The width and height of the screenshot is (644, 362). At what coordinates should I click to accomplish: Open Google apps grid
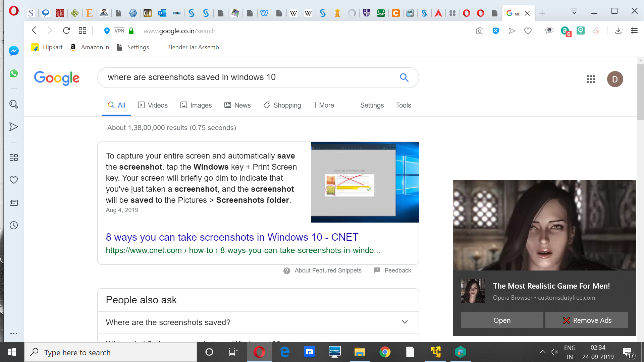[x=591, y=79]
